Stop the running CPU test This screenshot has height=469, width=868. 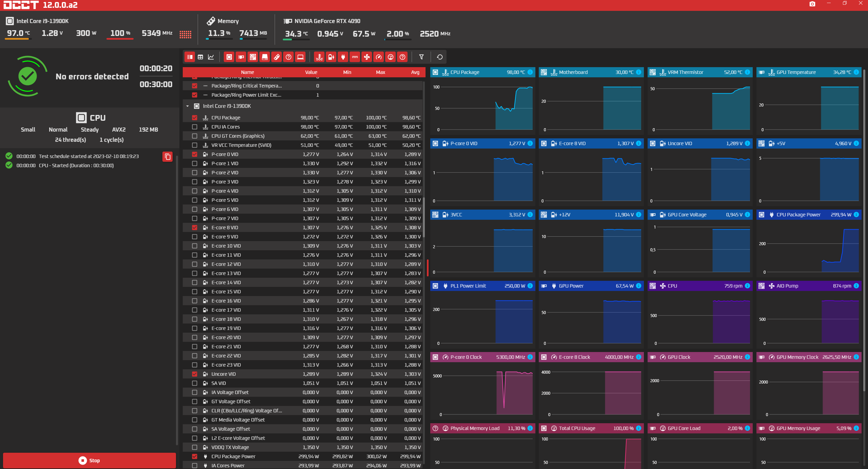(x=90, y=460)
